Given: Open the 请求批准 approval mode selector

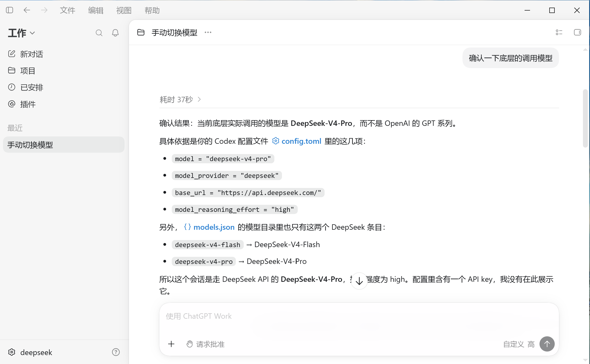Looking at the screenshot, I should point(205,344).
